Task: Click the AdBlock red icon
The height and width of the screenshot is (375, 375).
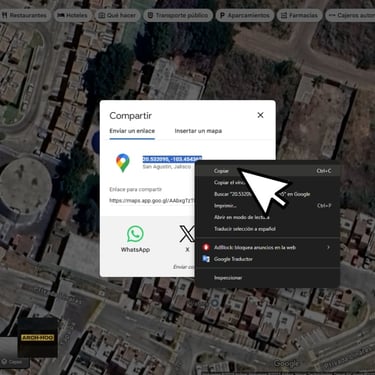Action: pos(206,247)
